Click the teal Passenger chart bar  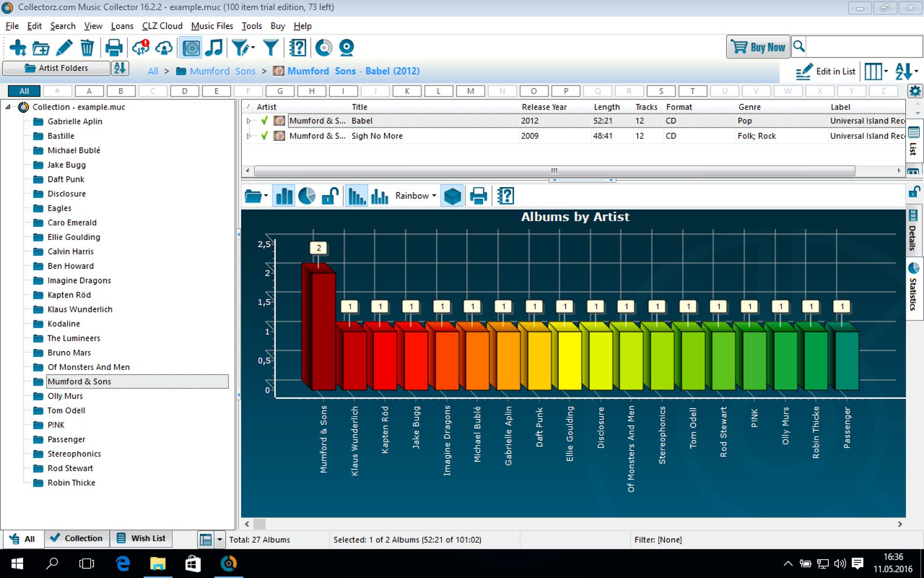(x=842, y=356)
